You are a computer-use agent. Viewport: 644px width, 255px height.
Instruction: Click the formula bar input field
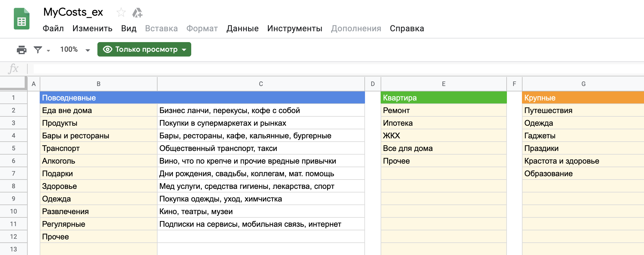pos(339,69)
